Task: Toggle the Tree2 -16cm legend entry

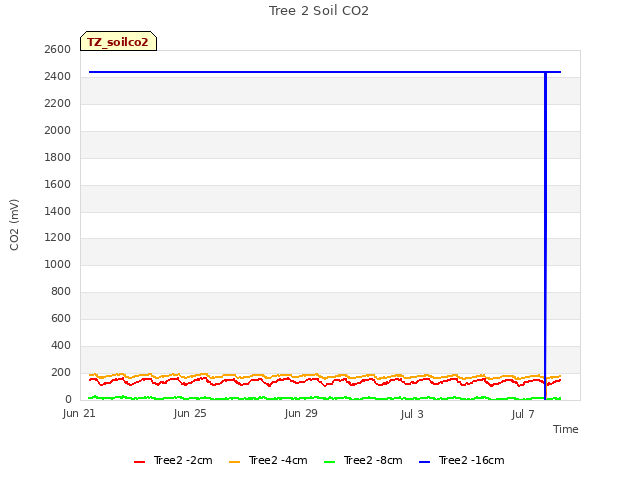Action: pyautogui.click(x=462, y=460)
